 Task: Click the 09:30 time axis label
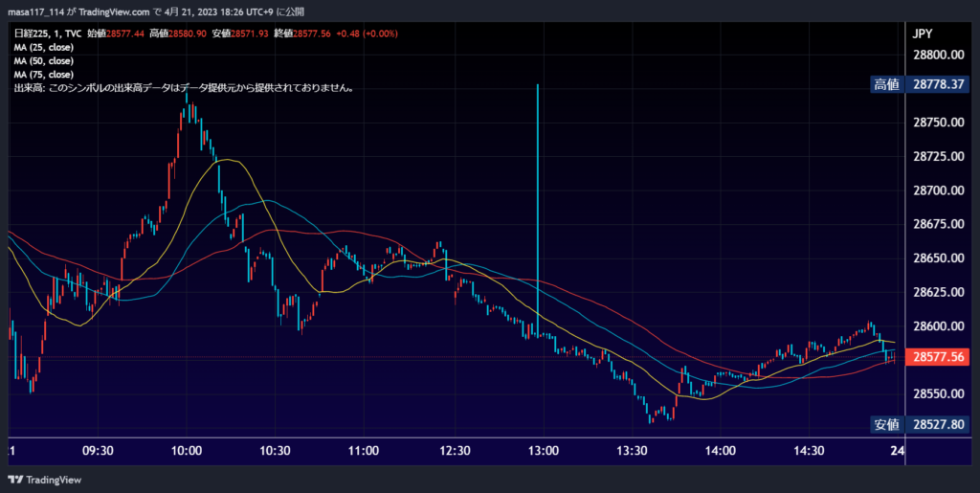(98, 451)
